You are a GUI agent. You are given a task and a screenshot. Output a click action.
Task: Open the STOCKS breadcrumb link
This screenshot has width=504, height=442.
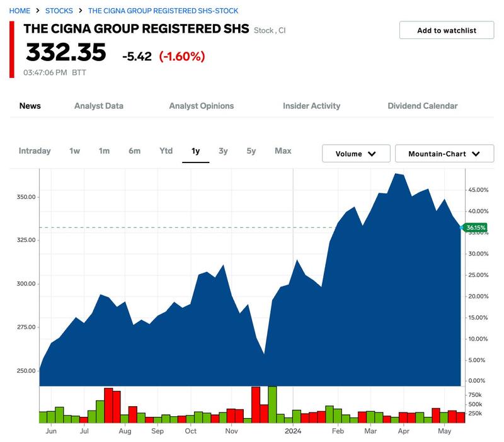[x=59, y=11]
